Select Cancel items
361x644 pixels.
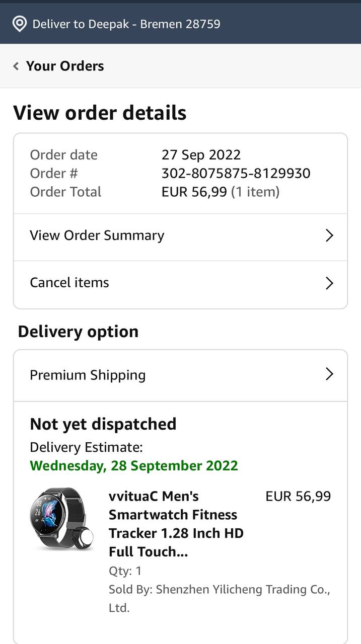pos(69,283)
